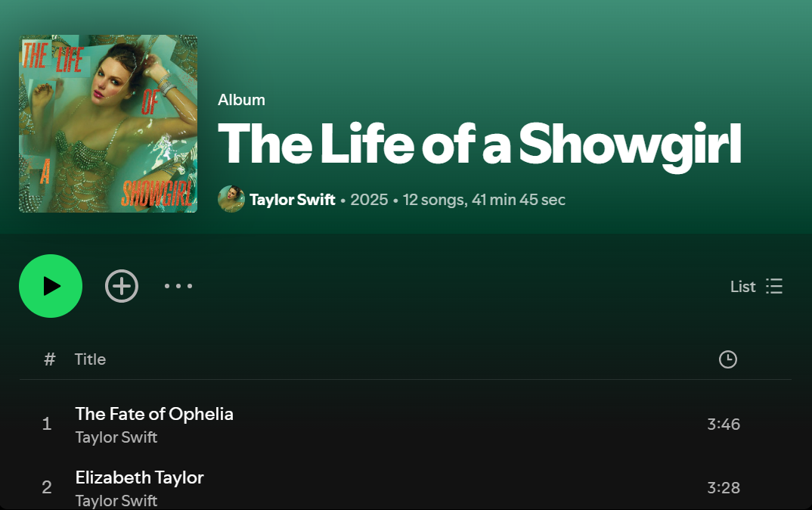Click the List view icon

pos(774,286)
